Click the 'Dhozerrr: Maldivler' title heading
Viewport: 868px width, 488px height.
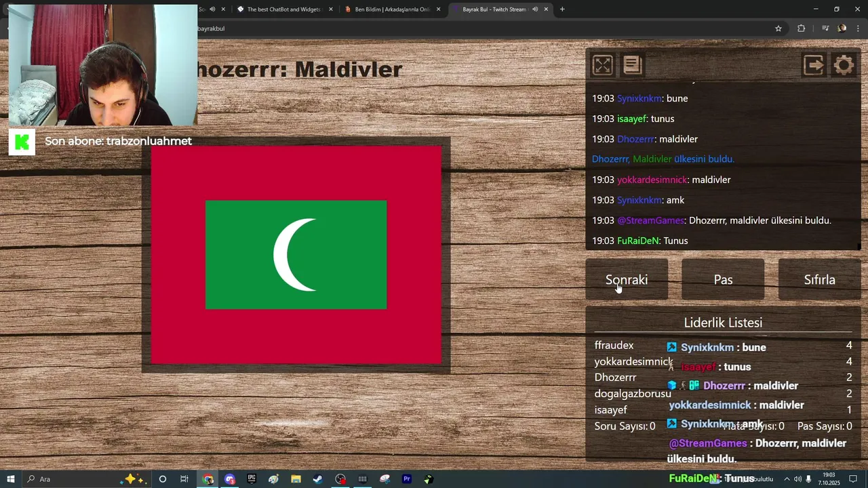point(300,69)
